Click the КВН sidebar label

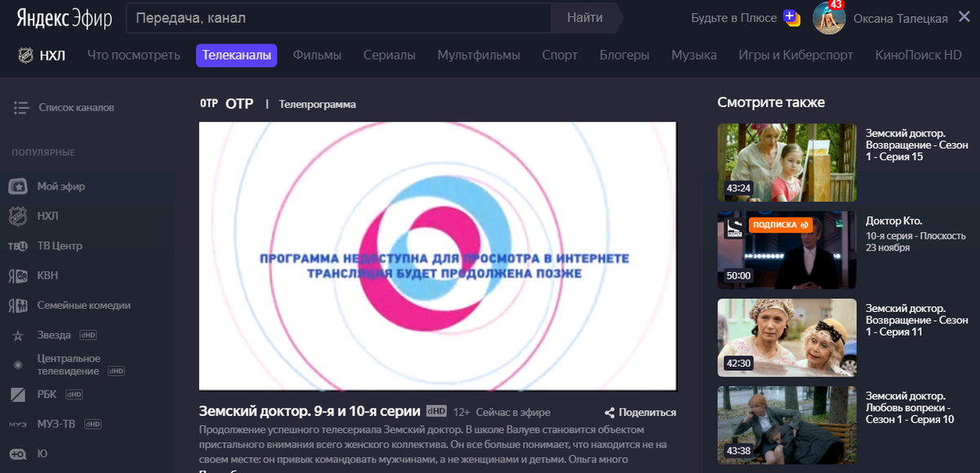47,276
